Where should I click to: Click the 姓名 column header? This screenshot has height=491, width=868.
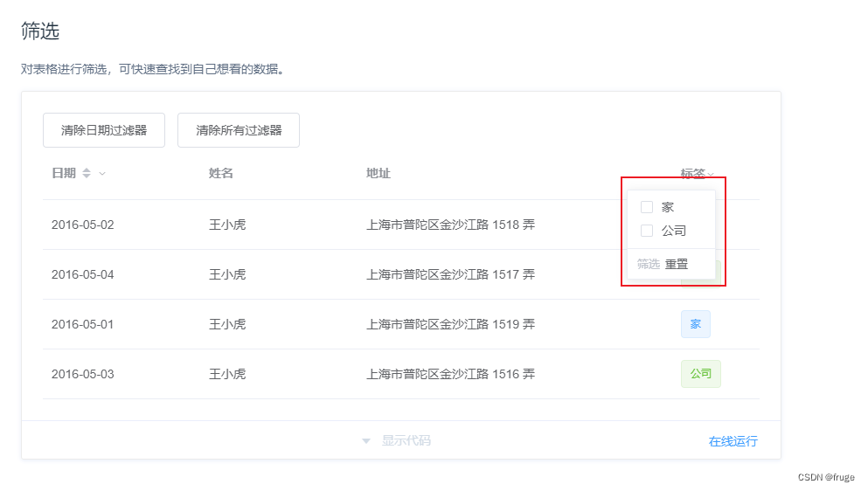(x=221, y=173)
